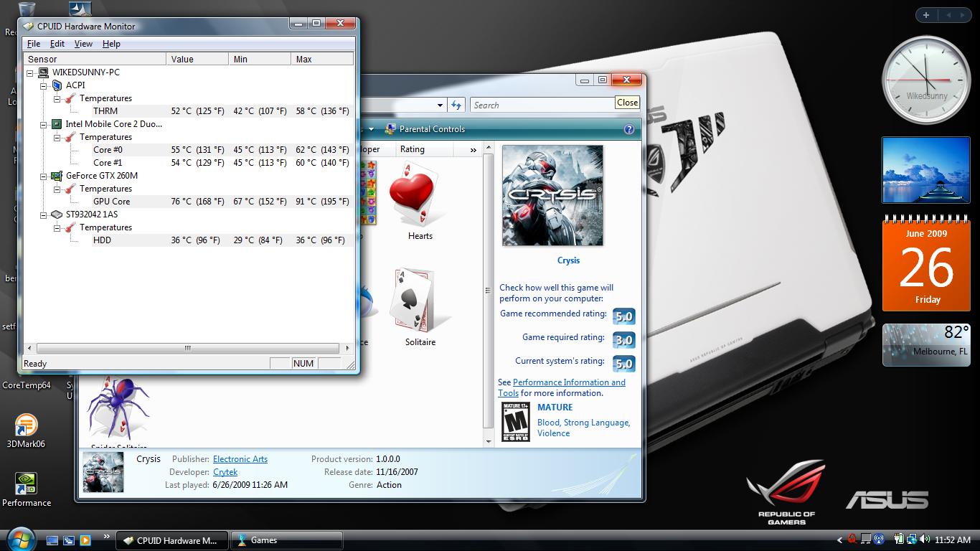Click the computer icon beside WIKEDSUNNY-PC
980x551 pixels.
coord(43,72)
